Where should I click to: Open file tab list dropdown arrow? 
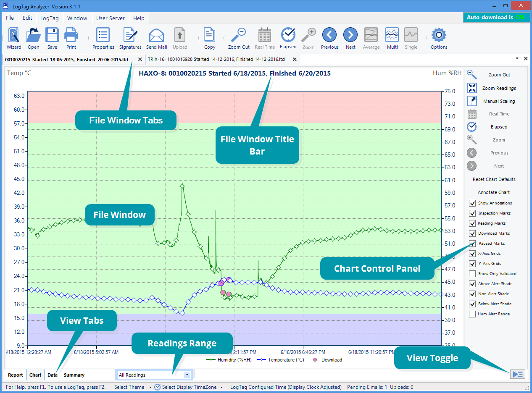[x=516, y=59]
